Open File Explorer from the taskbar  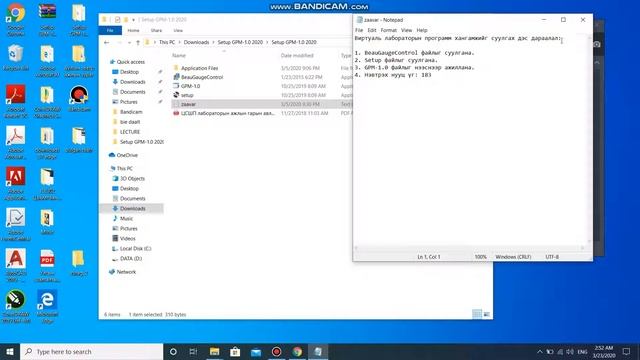tap(214, 351)
